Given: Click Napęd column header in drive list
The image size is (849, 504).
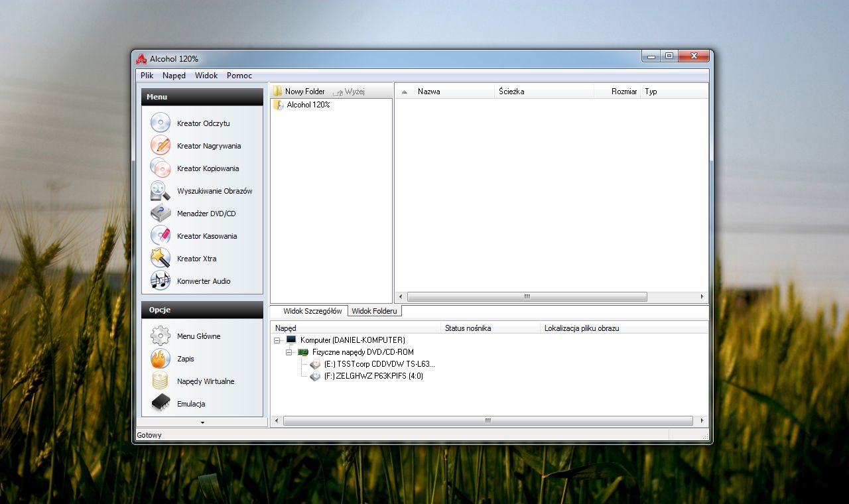Looking at the screenshot, I should 356,328.
